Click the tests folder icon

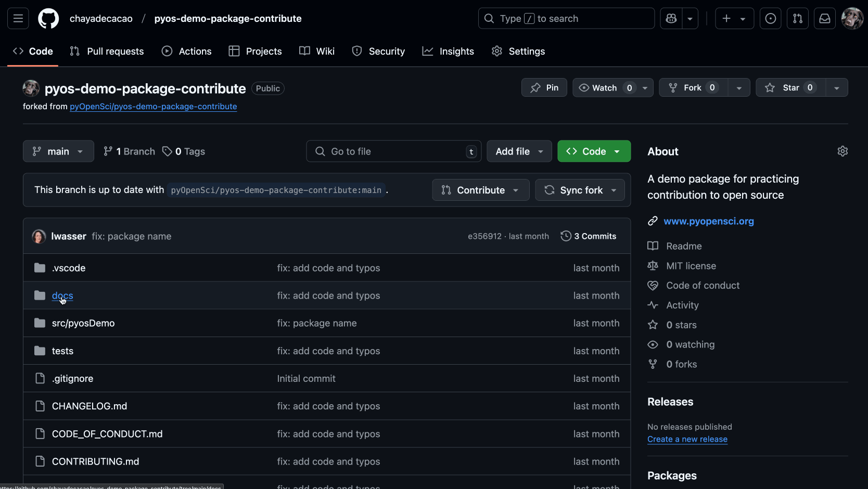[x=40, y=351]
